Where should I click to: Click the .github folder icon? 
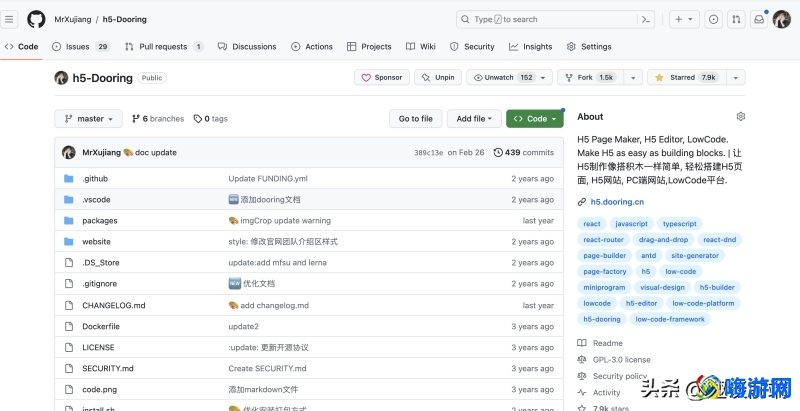69,178
